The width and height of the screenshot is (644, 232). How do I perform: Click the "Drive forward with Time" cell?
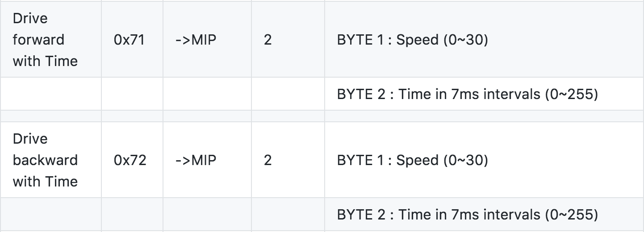45,40
